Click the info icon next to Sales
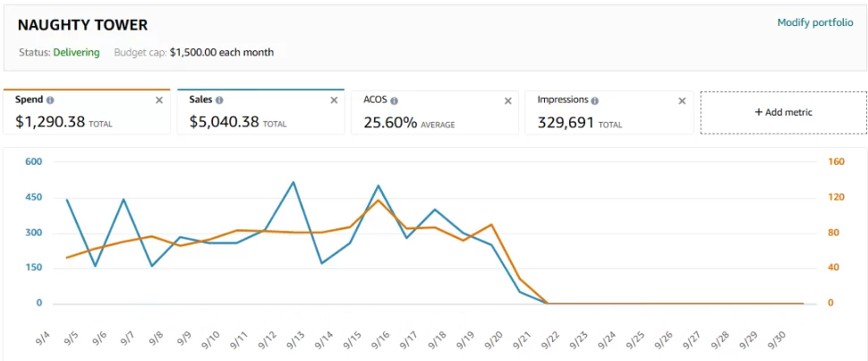The width and height of the screenshot is (868, 361). pyautogui.click(x=220, y=100)
